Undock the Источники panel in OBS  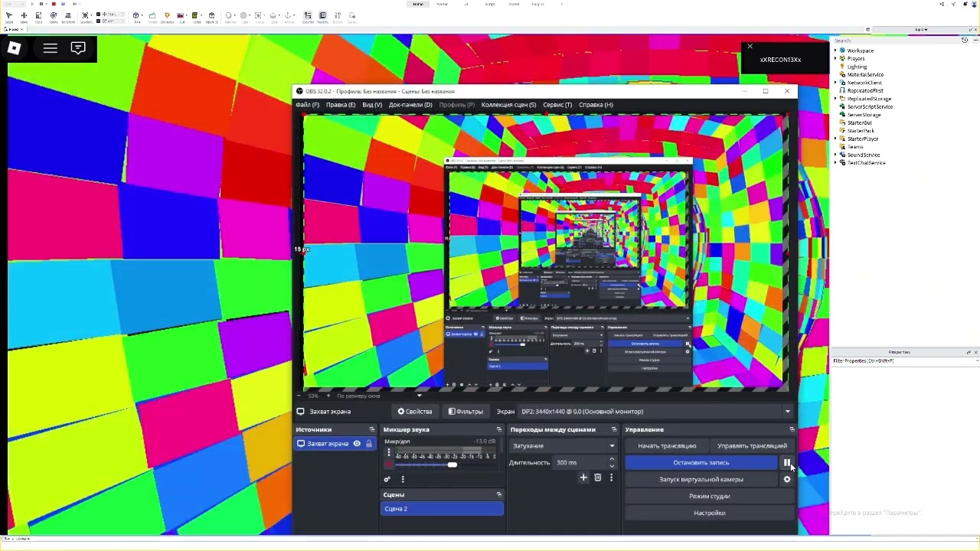tap(371, 429)
